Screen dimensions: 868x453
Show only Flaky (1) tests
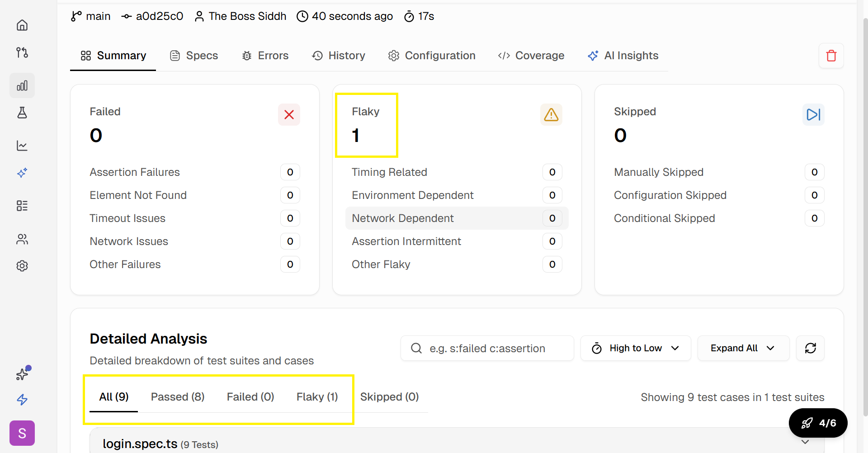pos(317,397)
